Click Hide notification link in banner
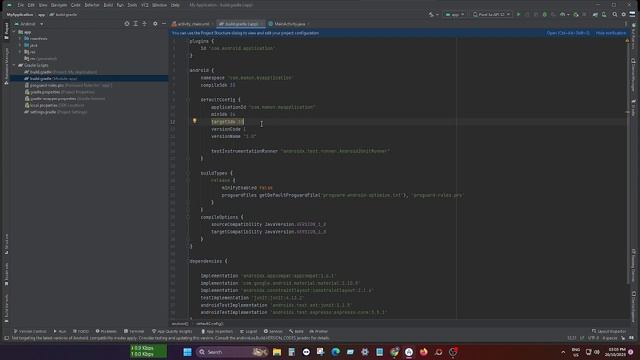This screenshot has height=360, width=640. 611,33
